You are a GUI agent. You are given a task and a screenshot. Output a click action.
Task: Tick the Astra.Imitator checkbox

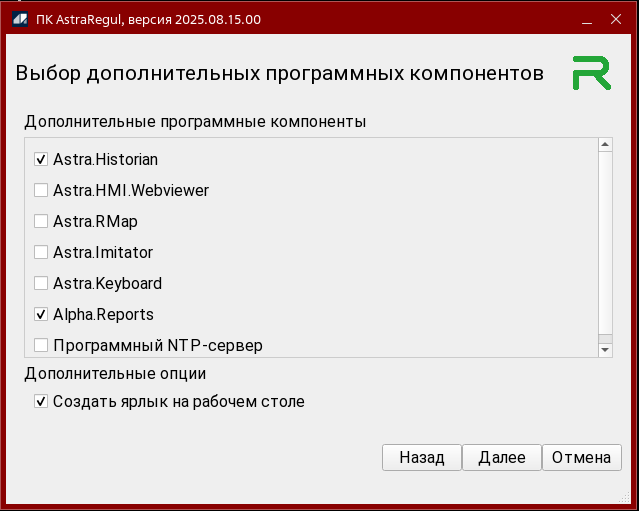[41, 252]
